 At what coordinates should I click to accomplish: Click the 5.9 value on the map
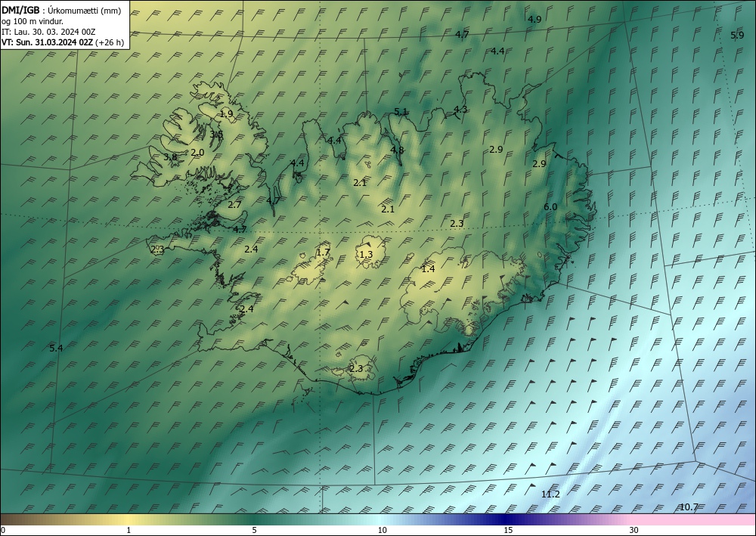coord(737,35)
